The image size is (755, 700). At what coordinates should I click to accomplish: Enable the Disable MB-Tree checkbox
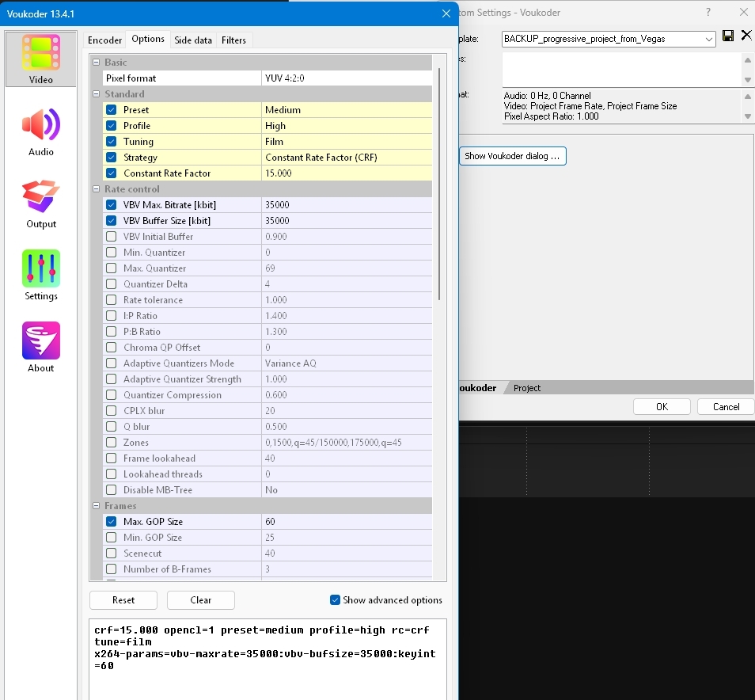coord(112,490)
